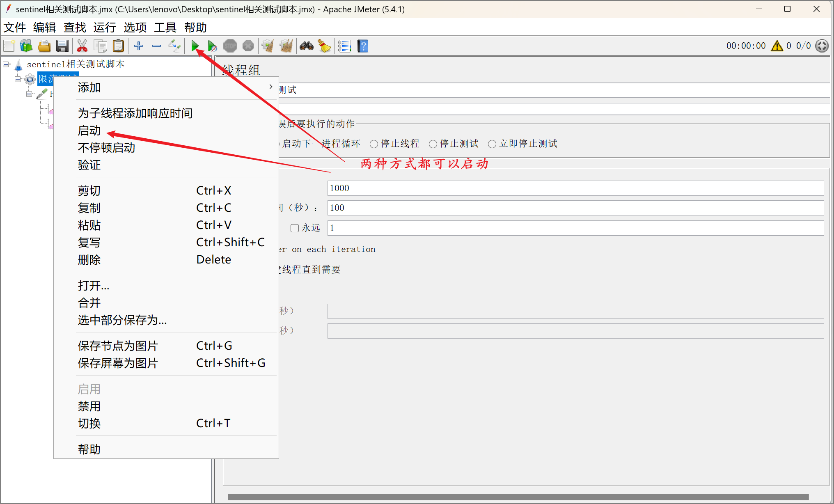The image size is (834, 504).
Task: Choose 保存节点为图片 in context menu
Action: [166, 346]
